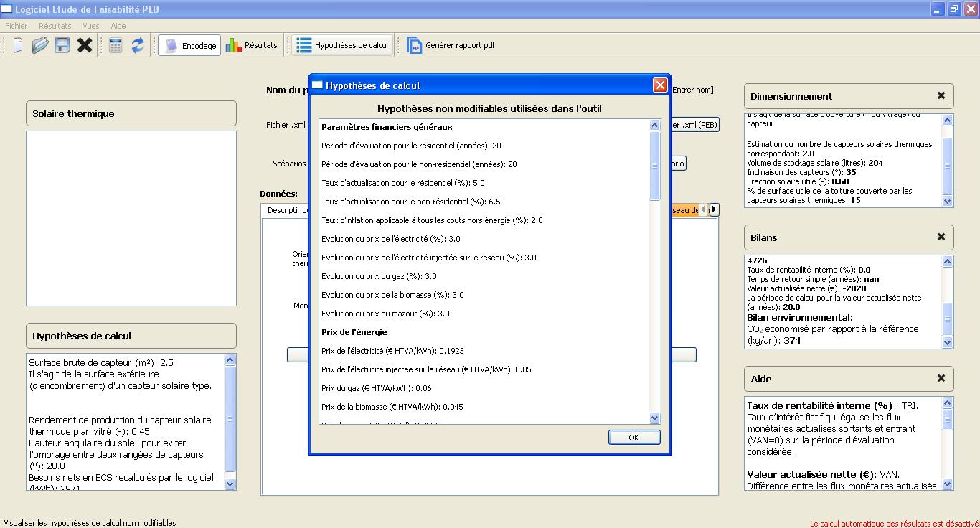Open the Résultats view with the bar chart icon
Image resolution: width=980 pixels, height=528 pixels.
pos(252,45)
